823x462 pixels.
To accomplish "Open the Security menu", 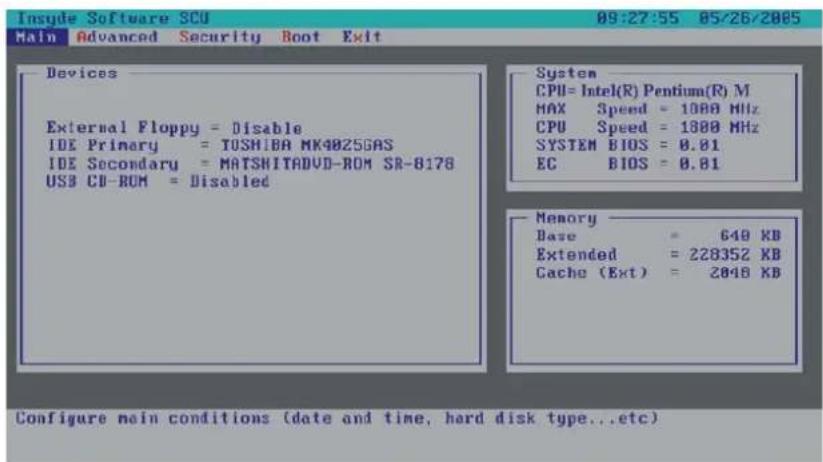I will 219,37.
